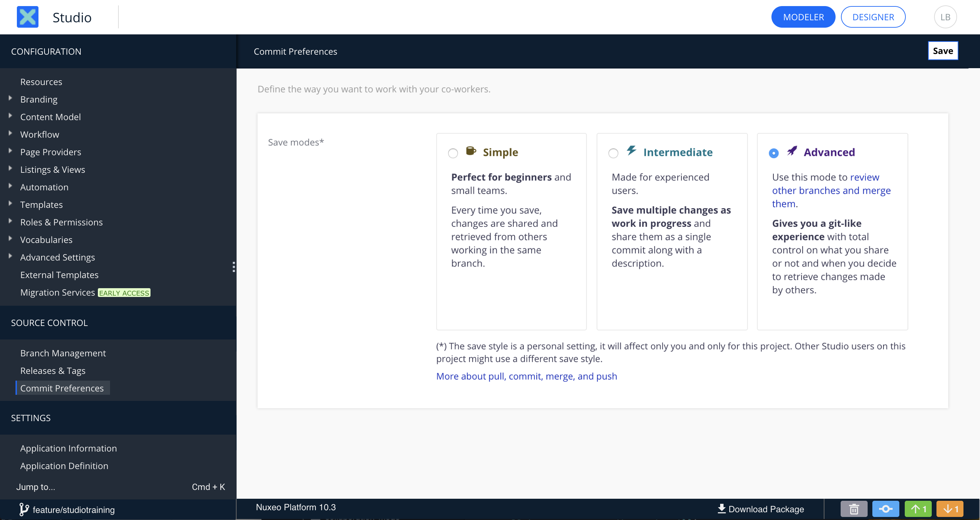Expand the Page Providers arrow
The image size is (980, 520).
coord(10,150)
